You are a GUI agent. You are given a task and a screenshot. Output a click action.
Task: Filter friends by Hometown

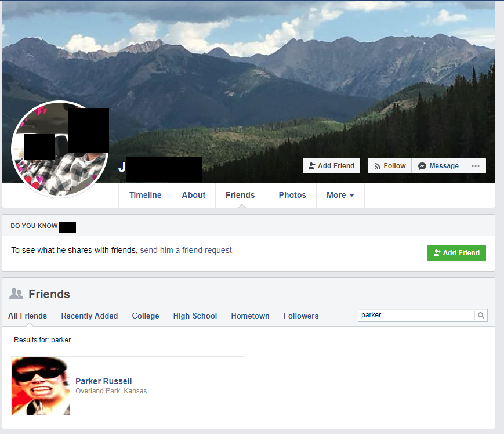point(250,316)
